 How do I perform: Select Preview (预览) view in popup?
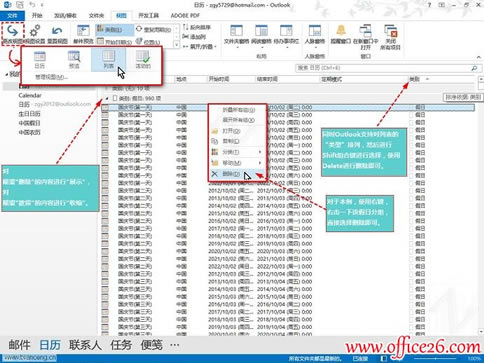pos(74,60)
